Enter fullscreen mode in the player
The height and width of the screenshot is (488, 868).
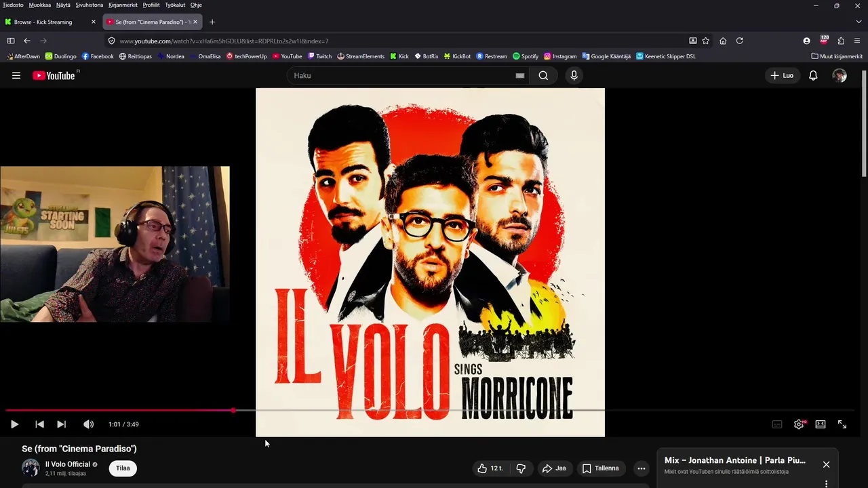[x=842, y=424]
